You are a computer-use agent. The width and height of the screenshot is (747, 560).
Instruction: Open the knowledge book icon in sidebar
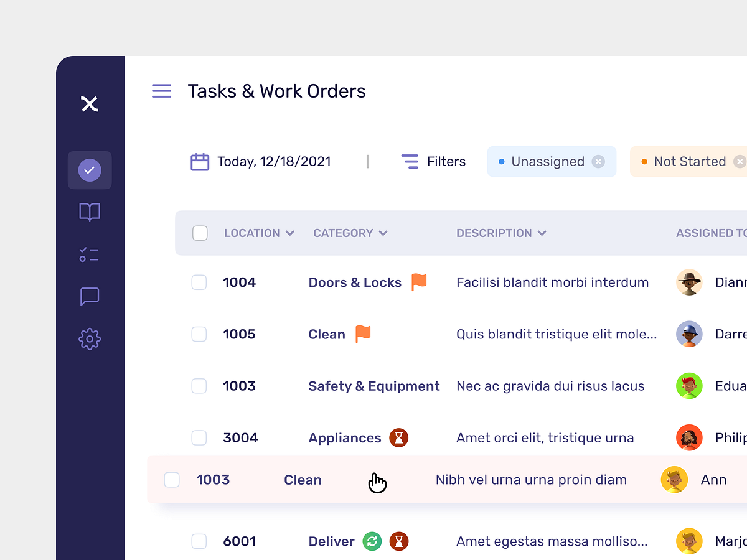[90, 212]
